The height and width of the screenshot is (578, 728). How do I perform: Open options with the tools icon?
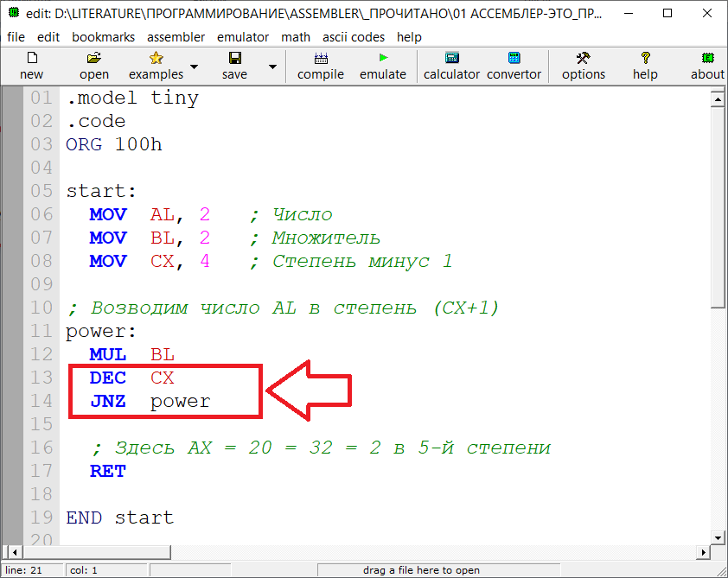click(583, 58)
